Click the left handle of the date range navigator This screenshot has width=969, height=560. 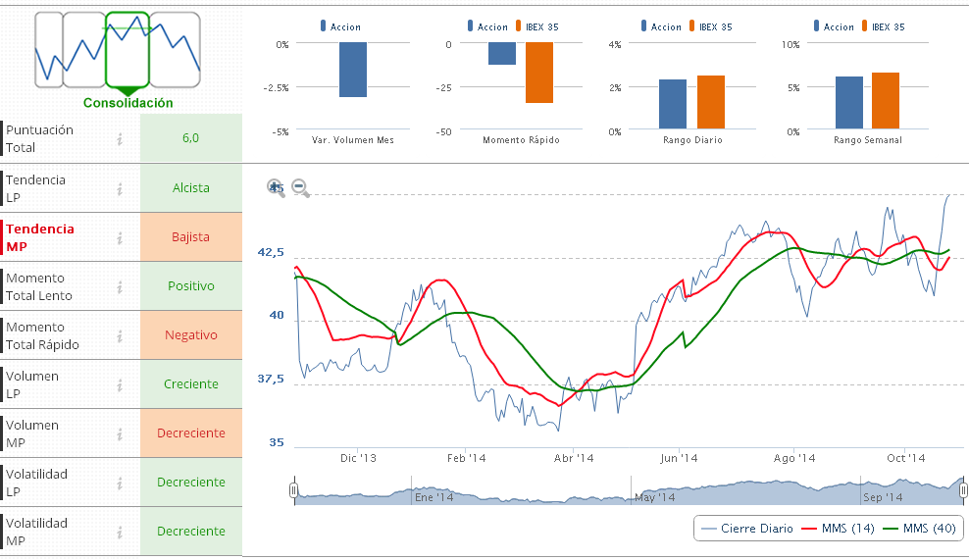coord(293,490)
